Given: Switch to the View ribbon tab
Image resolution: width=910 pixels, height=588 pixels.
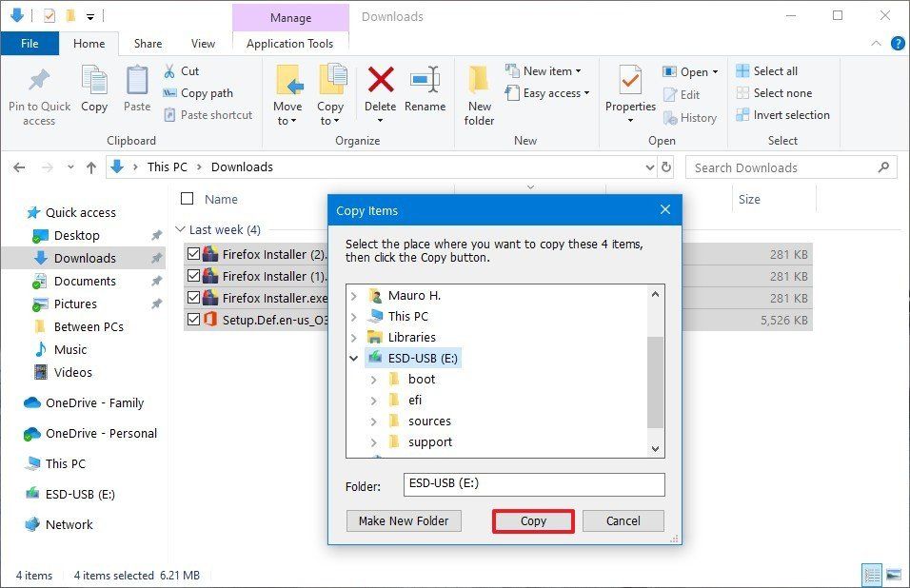Looking at the screenshot, I should click(202, 43).
